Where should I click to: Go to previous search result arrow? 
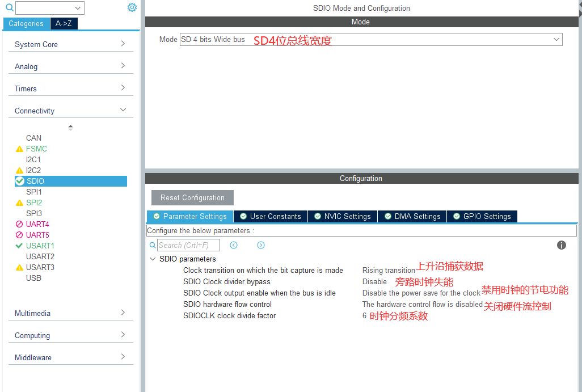pos(234,245)
